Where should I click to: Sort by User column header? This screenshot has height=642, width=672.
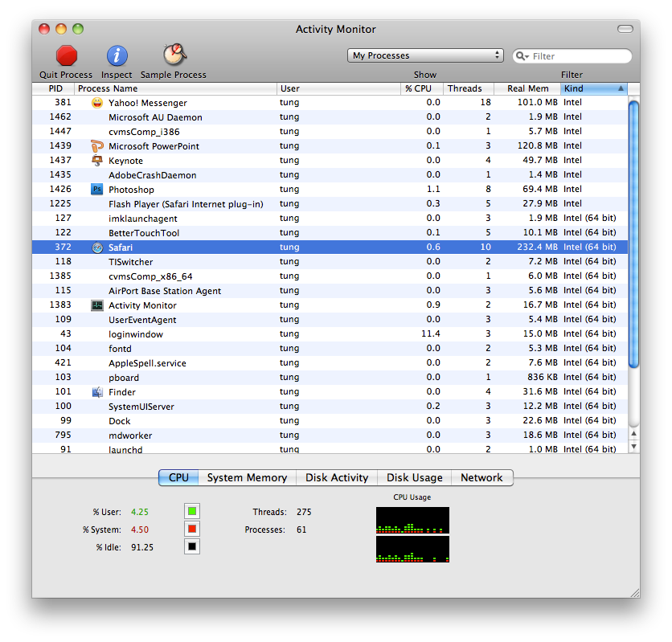(x=338, y=88)
